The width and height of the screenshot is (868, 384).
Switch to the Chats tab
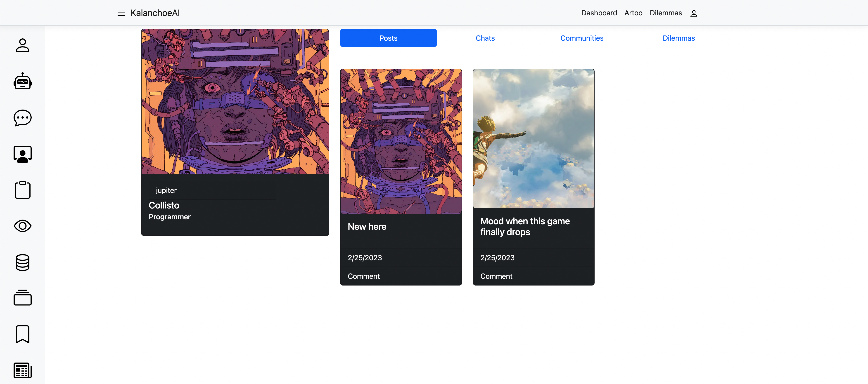pos(485,38)
